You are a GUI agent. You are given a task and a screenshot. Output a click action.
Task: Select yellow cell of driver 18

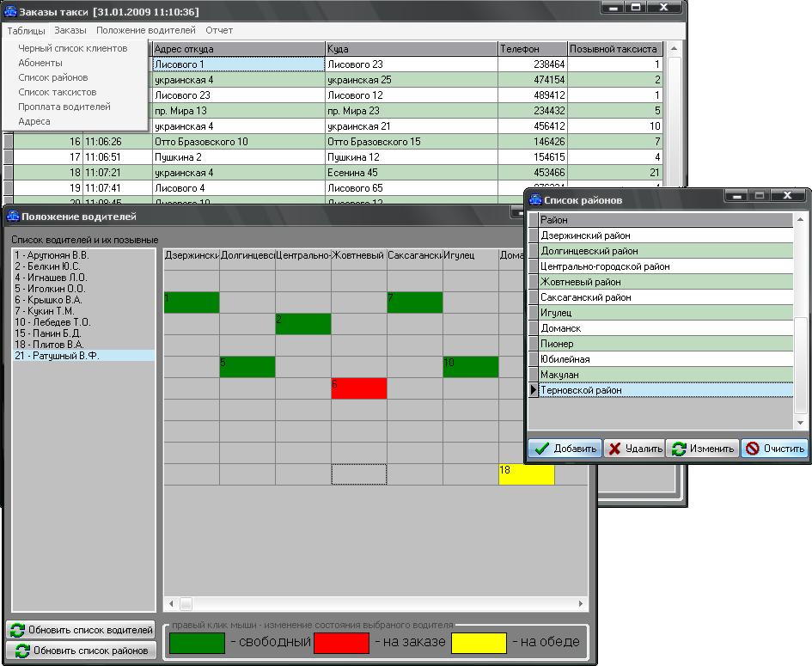[x=527, y=474]
